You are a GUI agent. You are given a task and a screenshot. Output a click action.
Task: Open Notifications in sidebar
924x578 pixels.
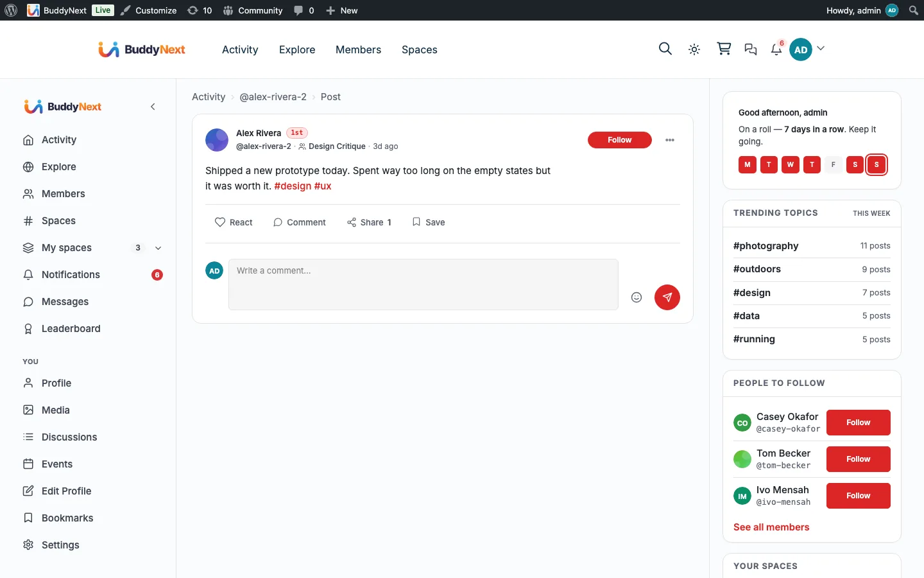(92, 275)
